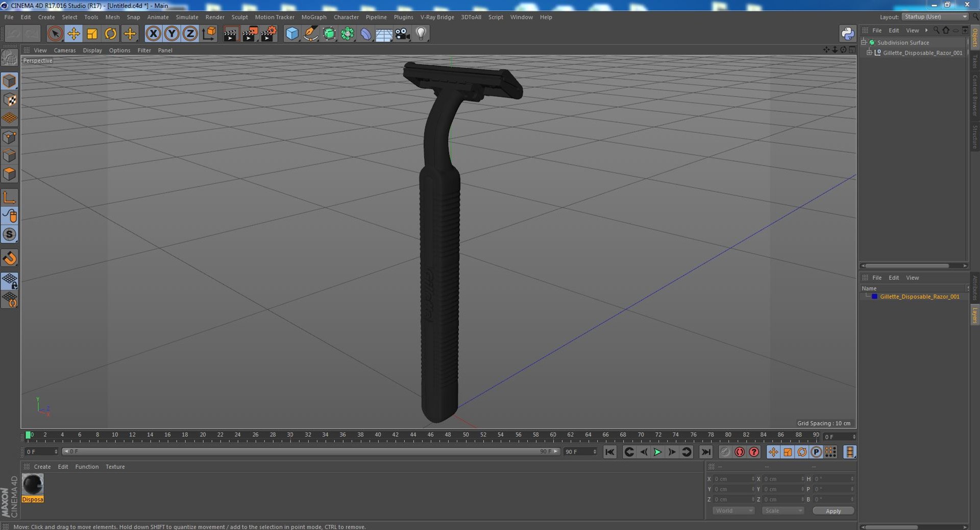Add a Cube primitive object
Screen dimensions: 980x530
(x=291, y=34)
